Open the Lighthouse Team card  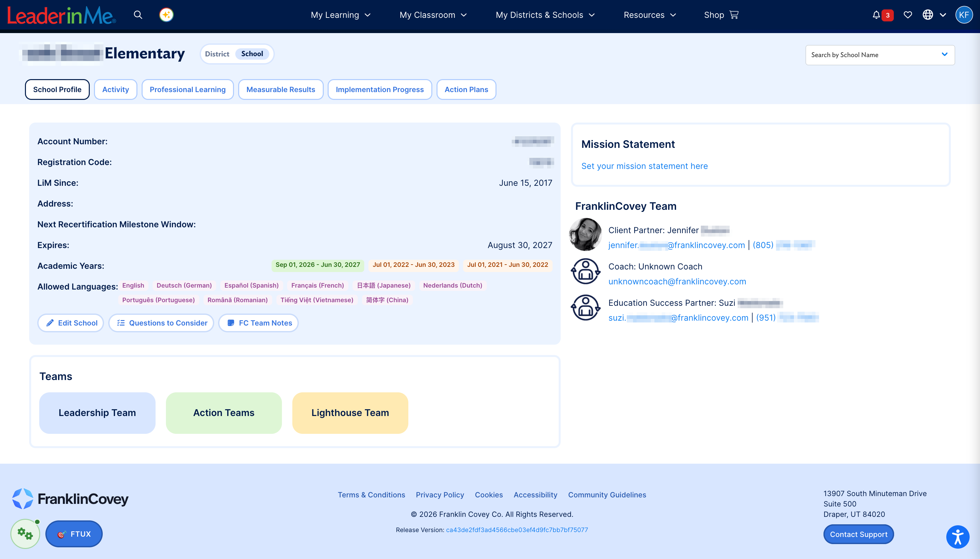(350, 413)
